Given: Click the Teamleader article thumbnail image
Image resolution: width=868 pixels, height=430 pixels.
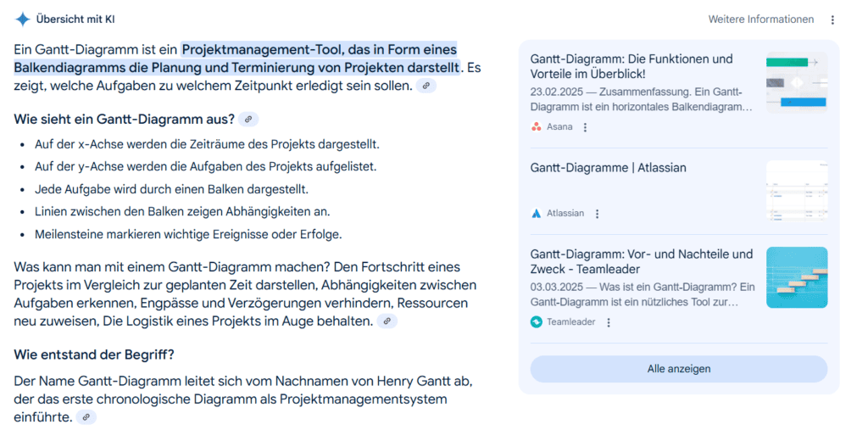Looking at the screenshot, I should tap(796, 277).
